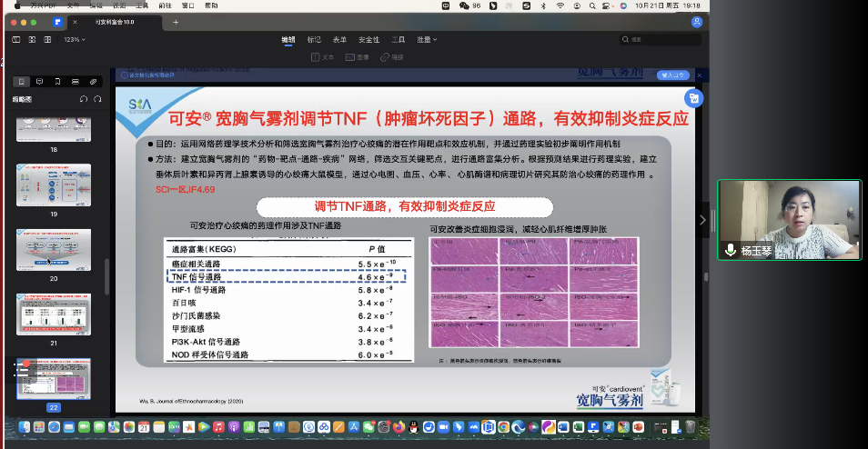868x449 pixels.
Task: Open the user account avatar icon
Action: (697, 22)
